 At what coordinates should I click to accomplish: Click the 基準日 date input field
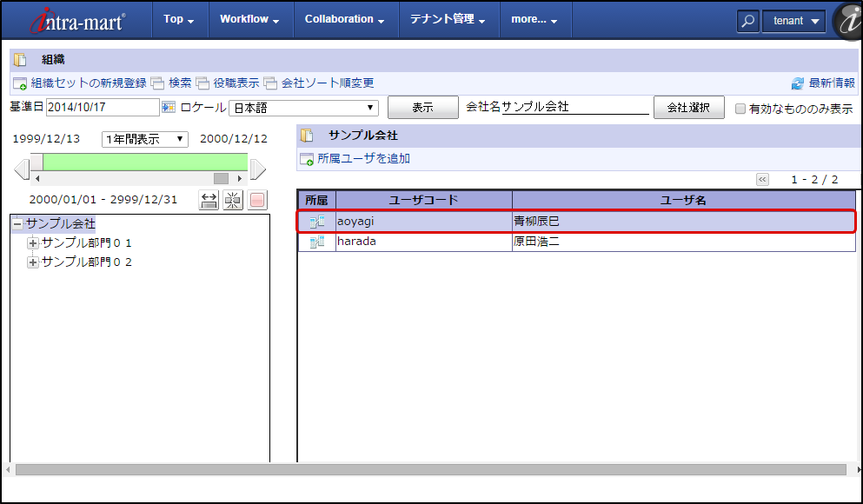[102, 107]
